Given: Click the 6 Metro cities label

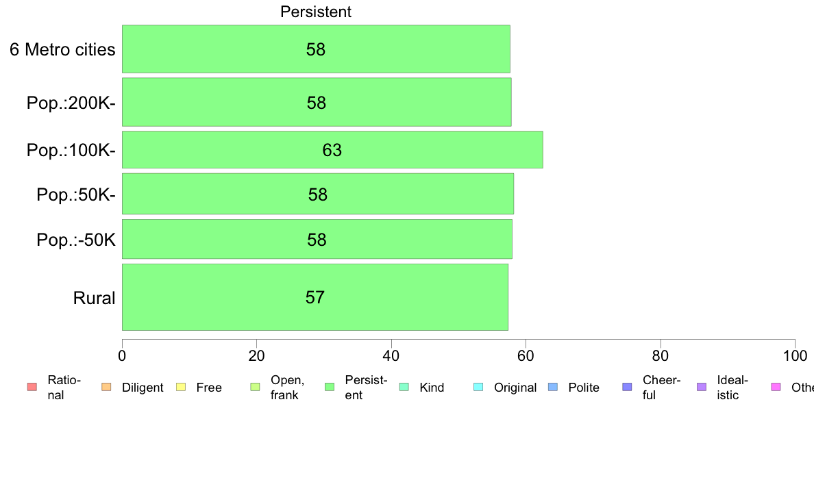Looking at the screenshot, I should click(x=62, y=49).
